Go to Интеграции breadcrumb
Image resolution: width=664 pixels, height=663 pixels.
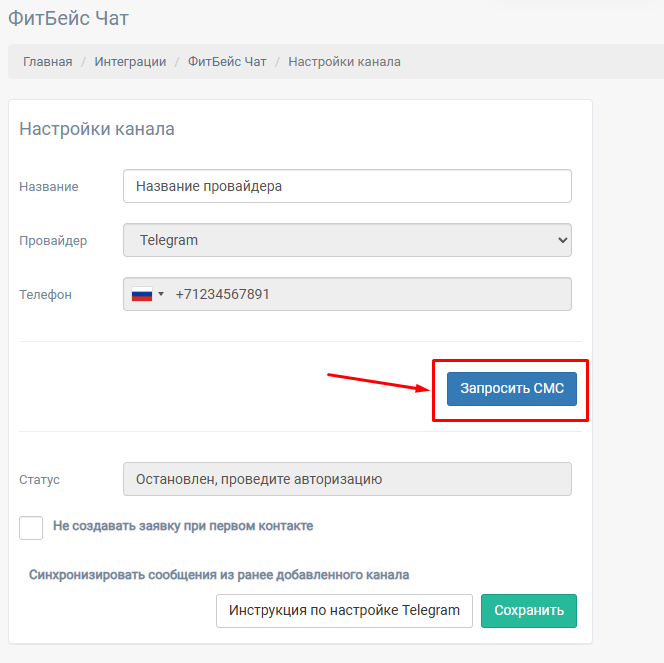[x=130, y=62]
